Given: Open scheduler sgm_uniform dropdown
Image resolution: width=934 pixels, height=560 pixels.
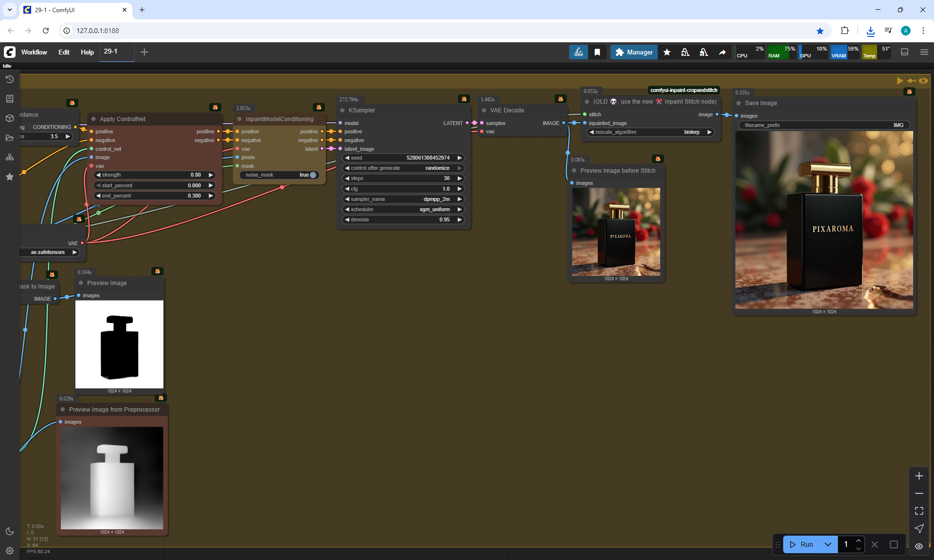Looking at the screenshot, I should [x=403, y=209].
